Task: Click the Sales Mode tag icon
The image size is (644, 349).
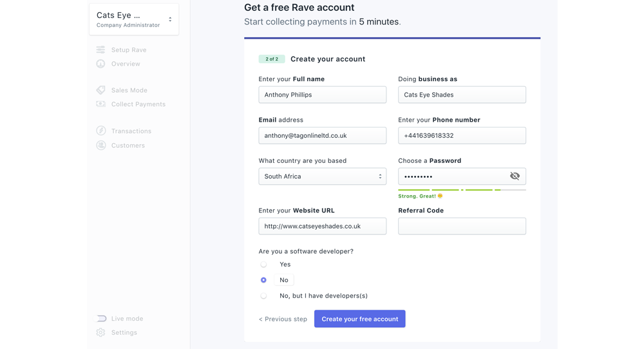Action: [101, 90]
